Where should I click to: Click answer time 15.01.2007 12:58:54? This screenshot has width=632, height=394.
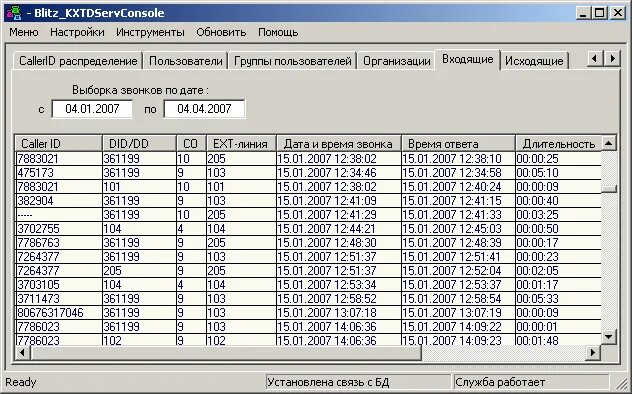[458, 299]
